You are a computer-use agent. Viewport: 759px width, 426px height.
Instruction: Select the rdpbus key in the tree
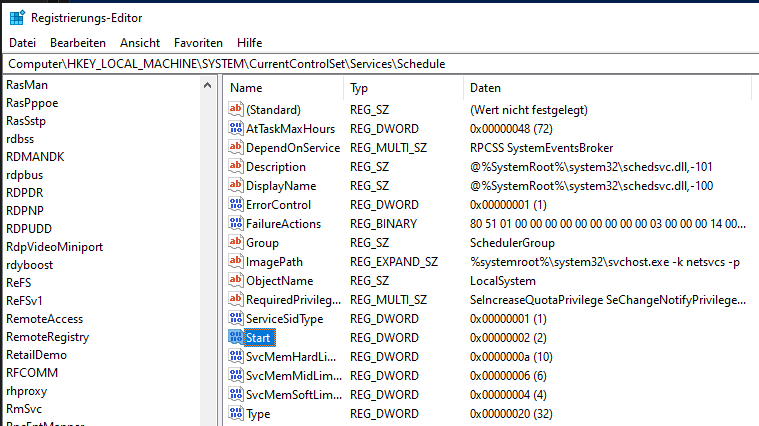[25, 175]
